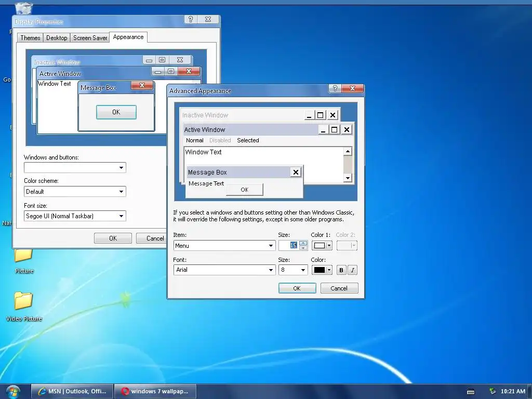Image resolution: width=532 pixels, height=399 pixels.
Task: Increase item Size with up spinner
Action: coord(303,243)
